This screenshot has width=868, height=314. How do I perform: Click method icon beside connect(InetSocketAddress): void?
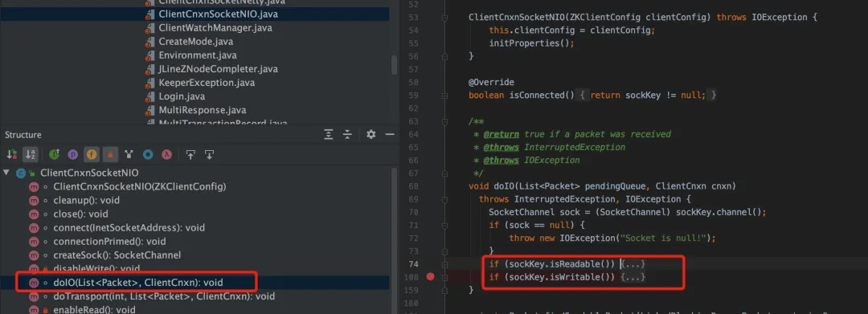click(x=35, y=228)
